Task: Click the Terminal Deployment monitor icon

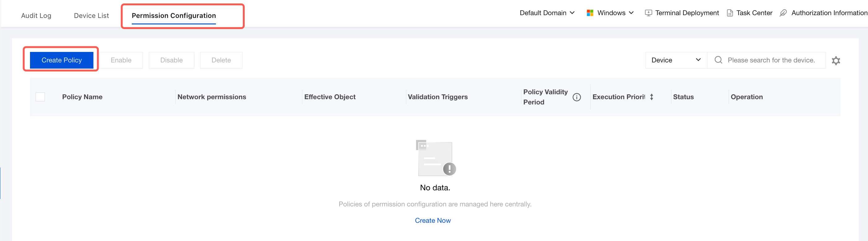Action: click(648, 13)
